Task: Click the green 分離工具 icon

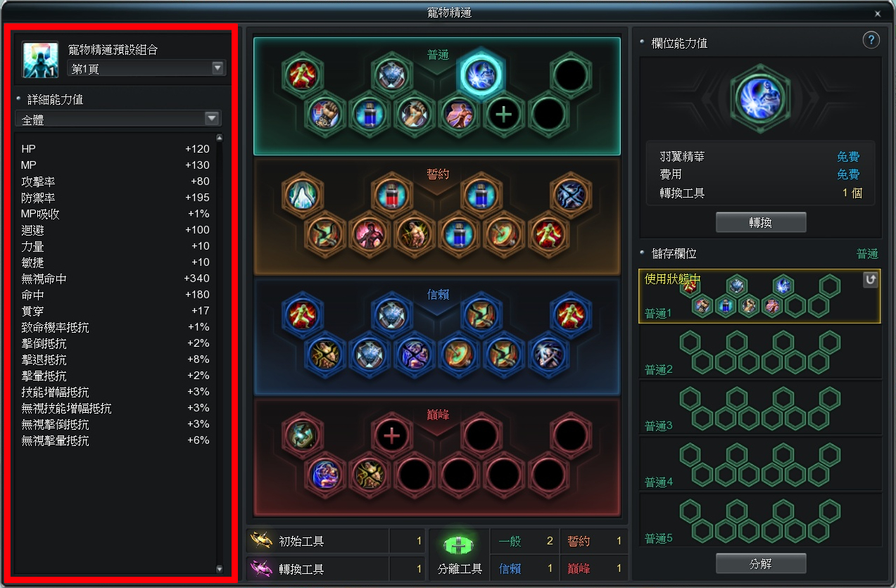Action: (x=458, y=545)
